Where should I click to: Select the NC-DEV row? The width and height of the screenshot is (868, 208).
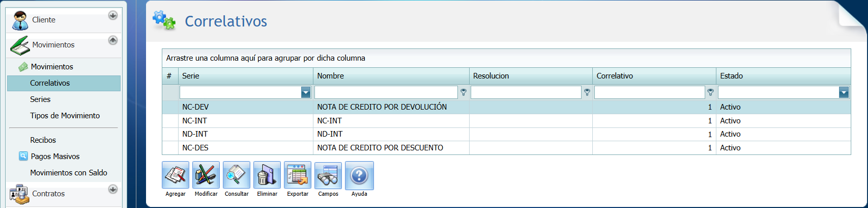[x=506, y=107]
